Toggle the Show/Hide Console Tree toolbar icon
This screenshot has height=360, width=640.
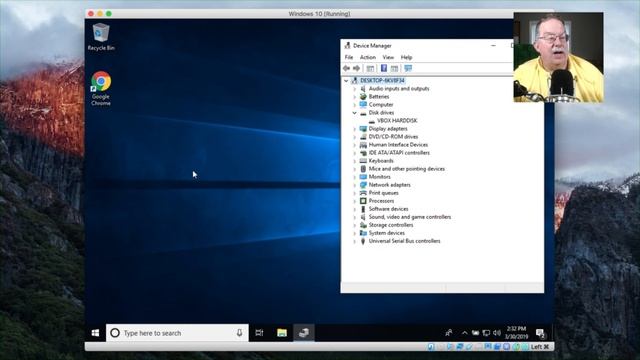point(370,68)
